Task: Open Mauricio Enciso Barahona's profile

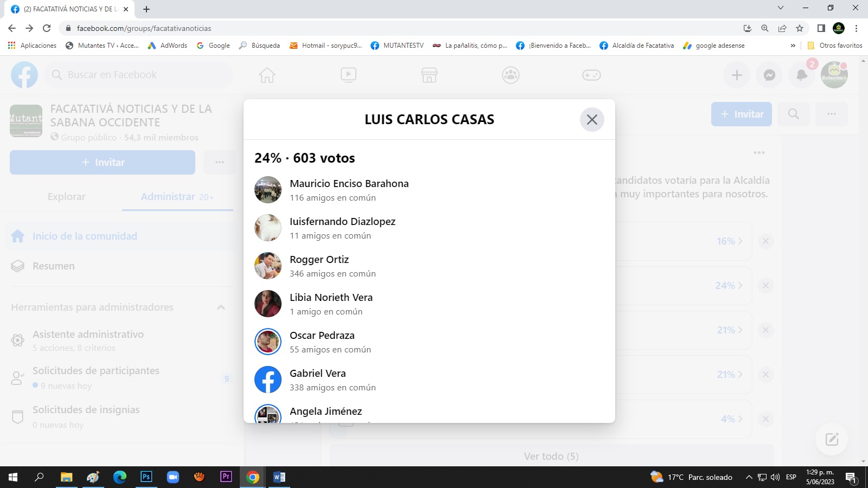Action: [349, 184]
